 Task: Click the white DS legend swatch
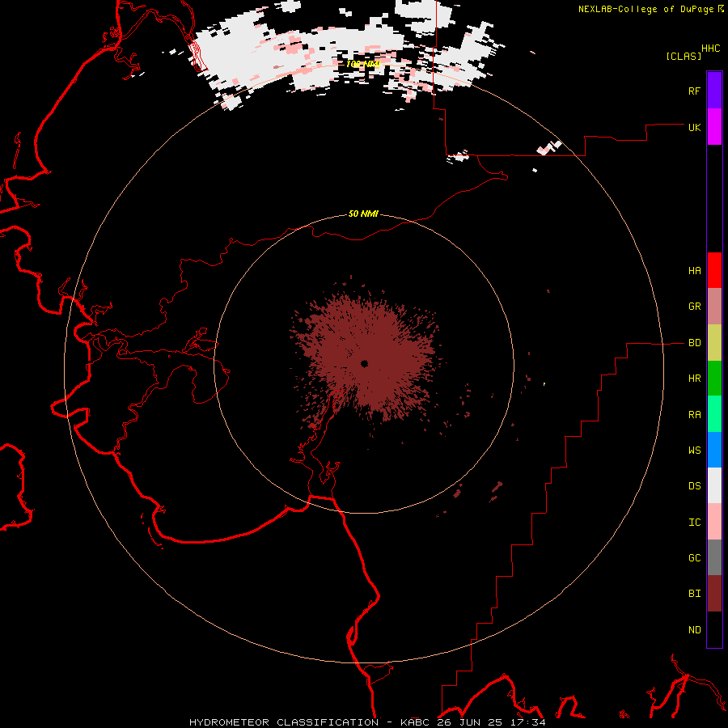[714, 485]
